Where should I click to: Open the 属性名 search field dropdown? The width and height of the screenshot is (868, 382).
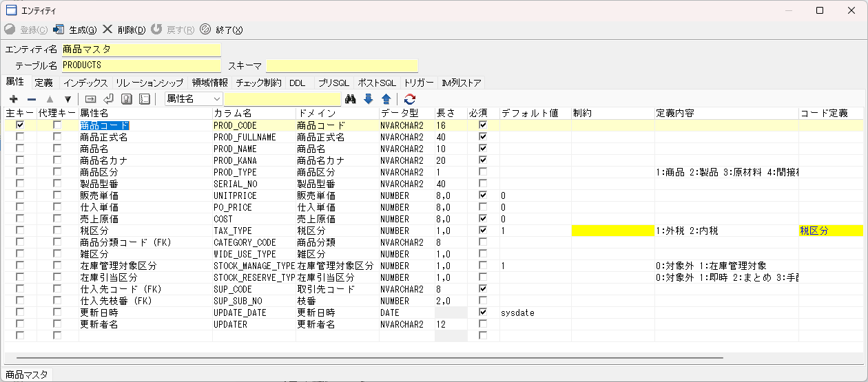[x=216, y=99]
